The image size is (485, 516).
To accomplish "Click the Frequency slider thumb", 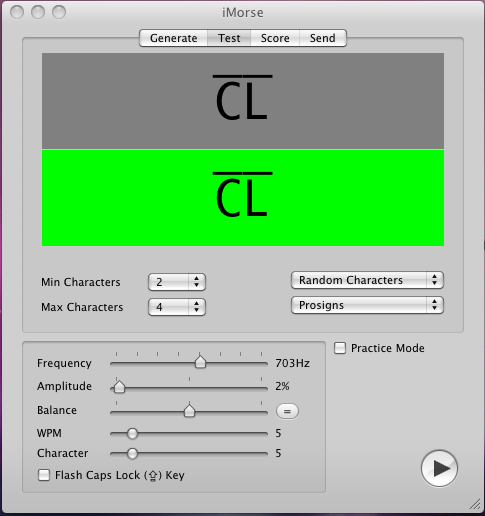I will tap(200, 362).
